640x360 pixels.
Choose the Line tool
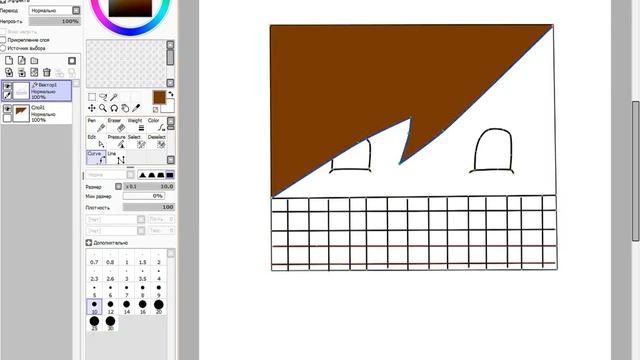click(x=116, y=158)
